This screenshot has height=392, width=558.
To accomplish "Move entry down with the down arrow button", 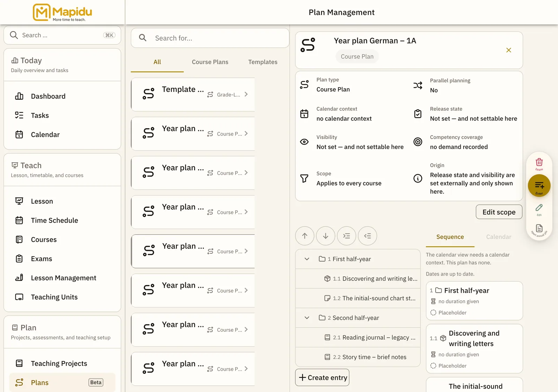I will (326, 236).
